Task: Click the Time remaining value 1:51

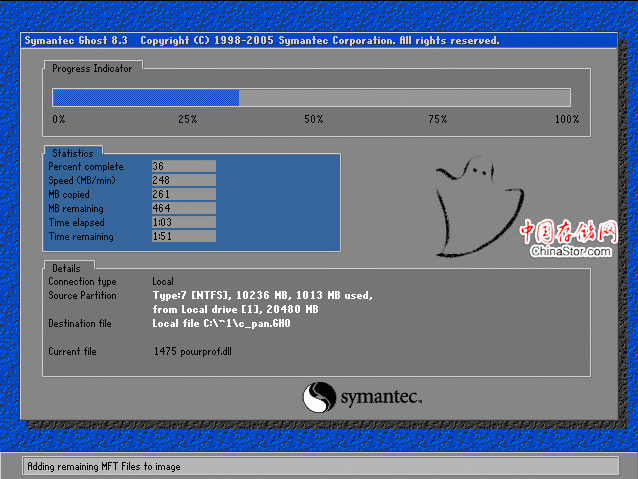Action: coord(184,236)
